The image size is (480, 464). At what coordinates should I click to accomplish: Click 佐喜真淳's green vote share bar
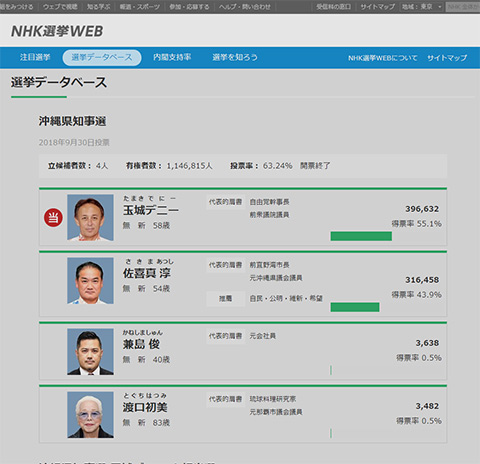[355, 307]
